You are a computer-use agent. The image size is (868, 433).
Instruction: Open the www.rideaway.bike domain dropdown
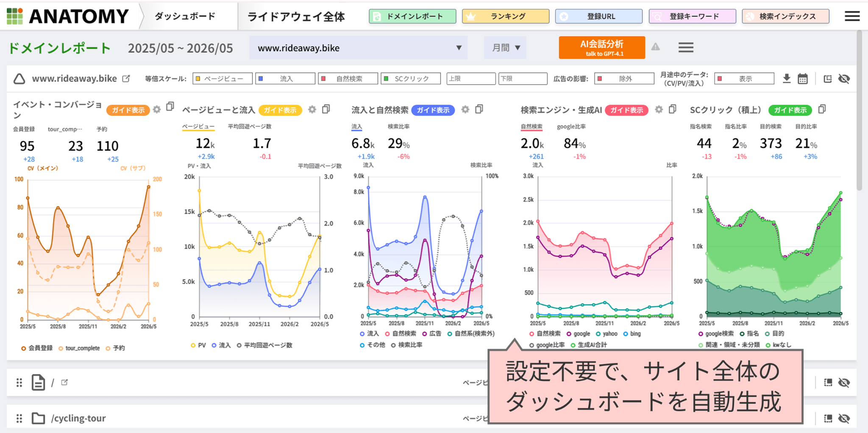(359, 48)
